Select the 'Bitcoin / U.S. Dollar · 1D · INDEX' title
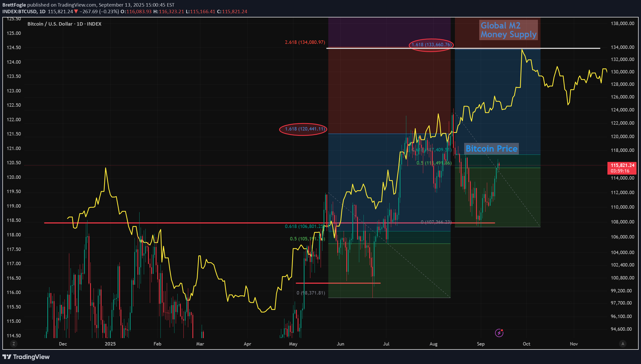The image size is (641, 364). click(64, 24)
